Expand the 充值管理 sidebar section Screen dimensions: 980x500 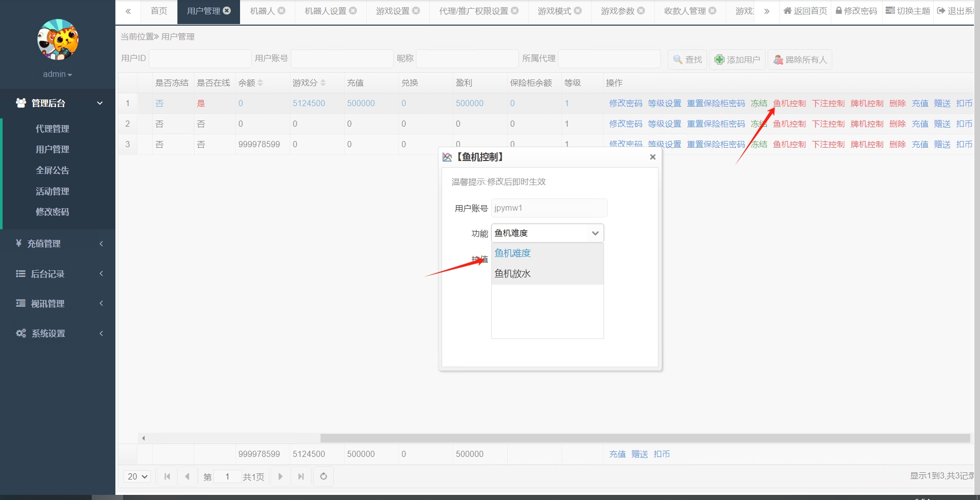[x=57, y=244]
